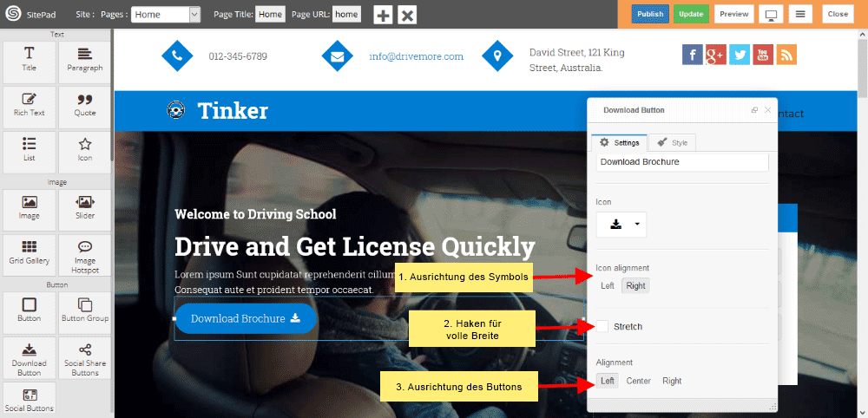The height and width of the screenshot is (418, 868).
Task: Click the steering wheel logo
Action: tap(176, 109)
